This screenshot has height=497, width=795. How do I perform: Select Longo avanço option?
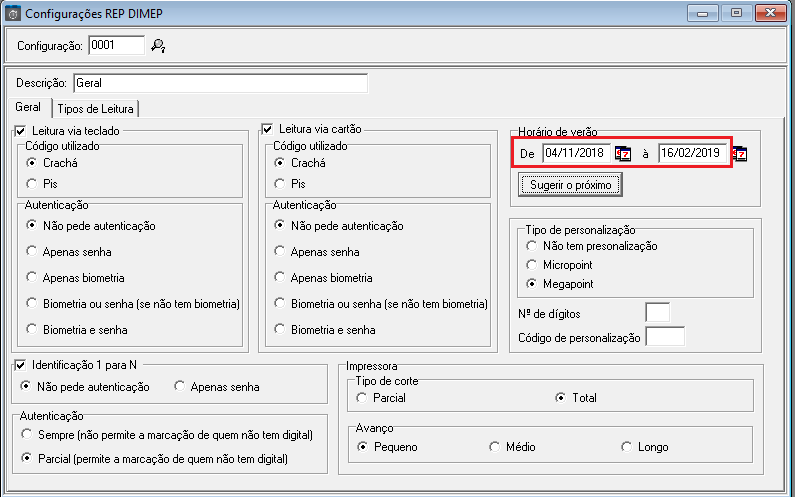click(626, 447)
